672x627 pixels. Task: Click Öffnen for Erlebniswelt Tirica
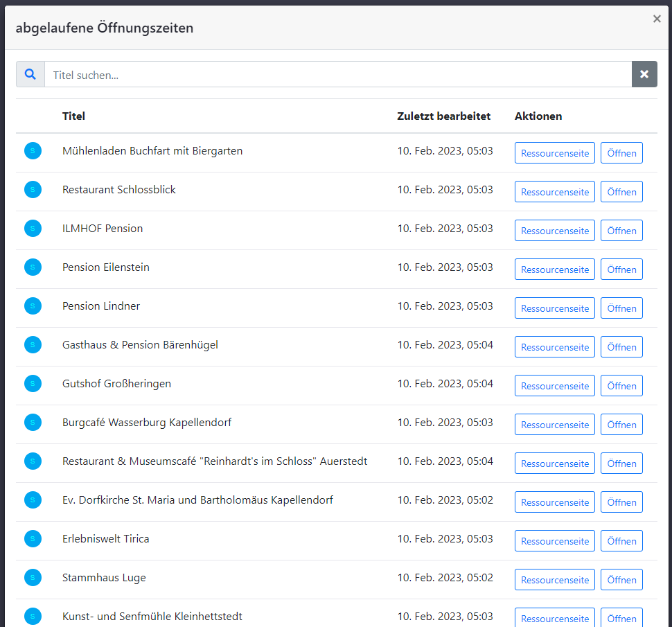pyautogui.click(x=621, y=541)
